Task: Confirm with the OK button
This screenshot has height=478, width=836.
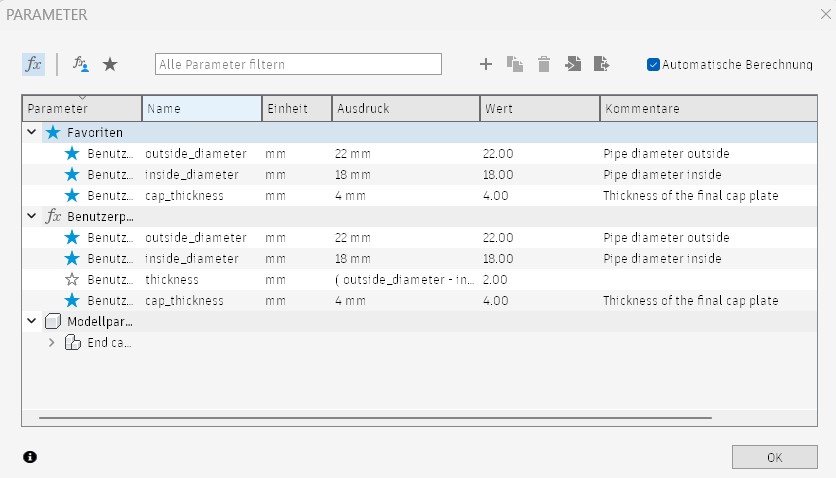Action: coord(774,457)
